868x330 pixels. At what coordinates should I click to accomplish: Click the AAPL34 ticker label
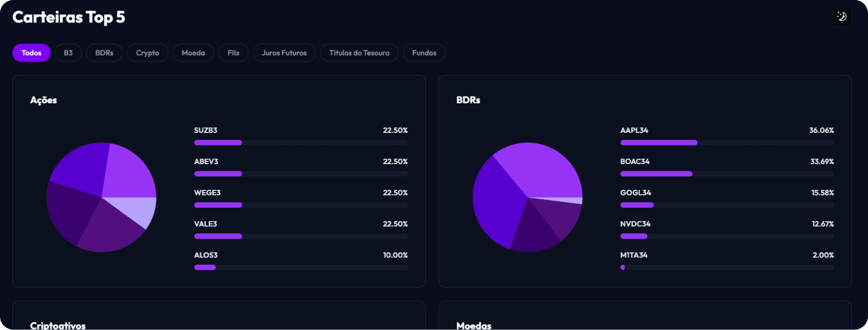(x=634, y=130)
